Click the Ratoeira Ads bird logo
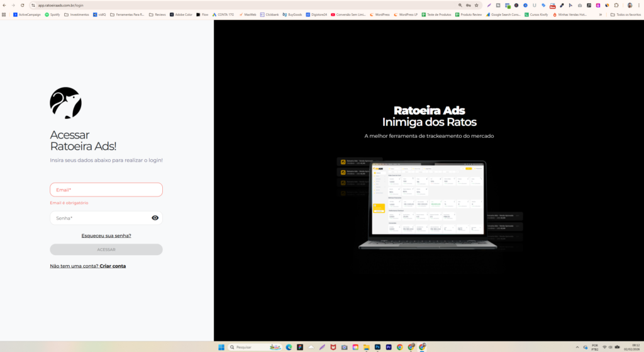Viewport: 644px width, 352px height. coord(65,103)
